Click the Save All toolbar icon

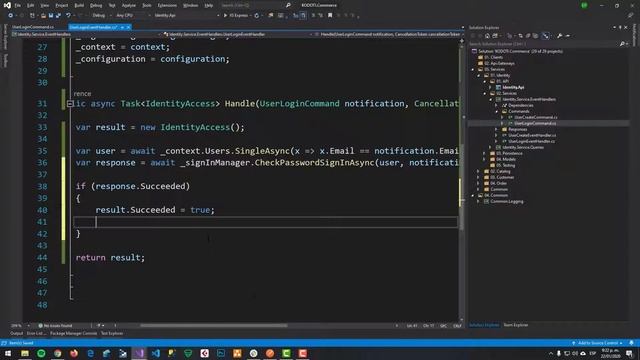tap(58, 16)
